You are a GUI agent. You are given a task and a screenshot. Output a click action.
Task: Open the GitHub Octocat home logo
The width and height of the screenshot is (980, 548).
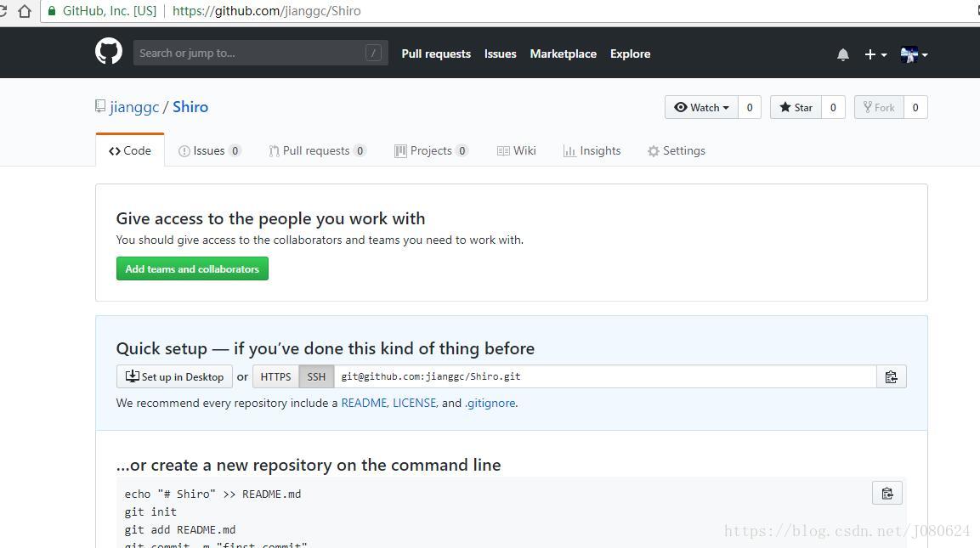pyautogui.click(x=109, y=52)
